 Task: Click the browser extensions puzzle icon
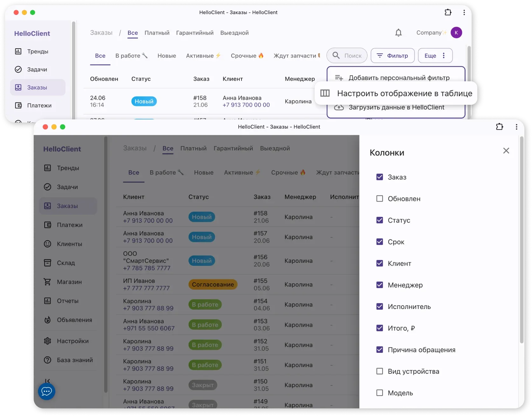(500, 127)
